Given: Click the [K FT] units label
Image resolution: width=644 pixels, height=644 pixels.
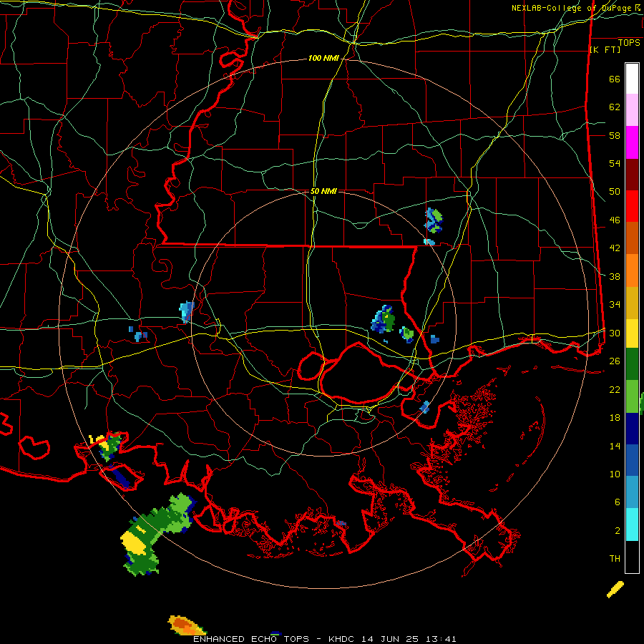Looking at the screenshot, I should click(605, 49).
